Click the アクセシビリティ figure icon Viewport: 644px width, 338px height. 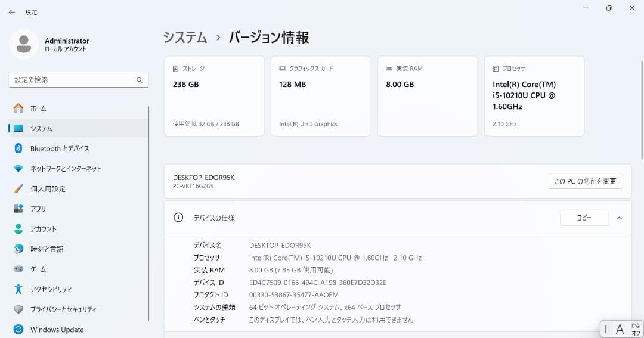pyautogui.click(x=18, y=289)
